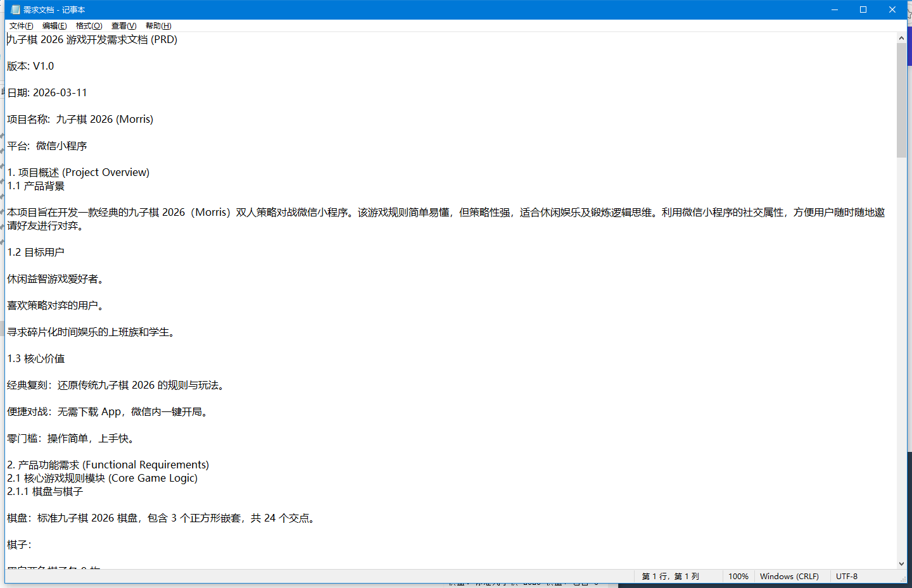Click the Windows (CRLF) line-ending indicator
The width and height of the screenshot is (912, 588).
click(x=790, y=576)
